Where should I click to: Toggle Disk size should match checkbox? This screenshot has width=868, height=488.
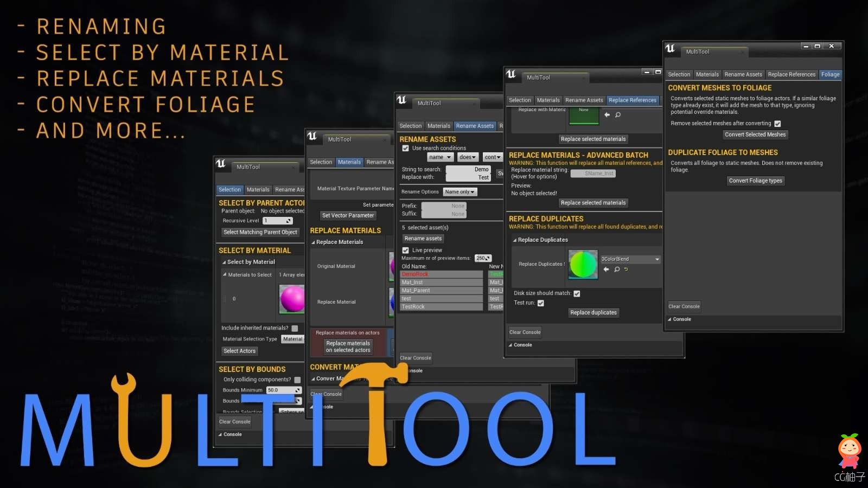coord(577,293)
